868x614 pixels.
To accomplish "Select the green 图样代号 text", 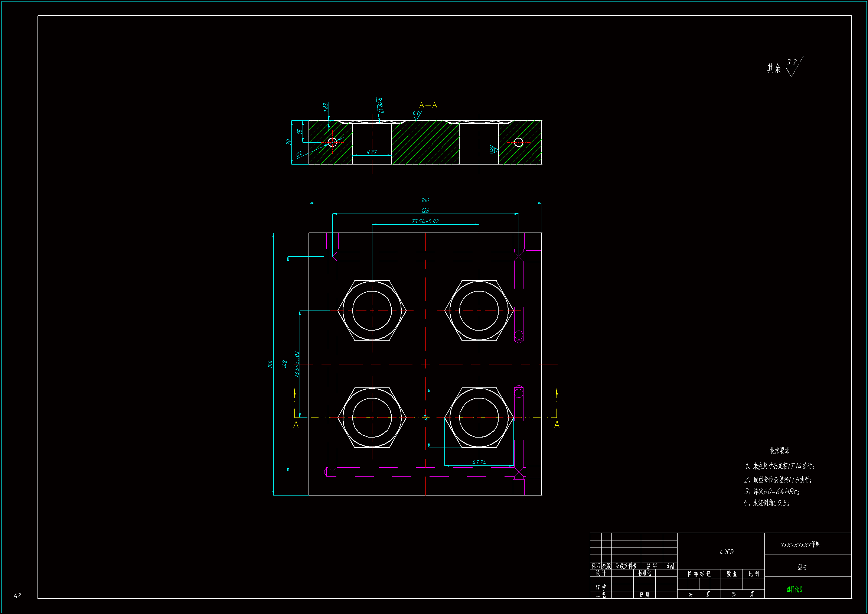I will (x=794, y=589).
